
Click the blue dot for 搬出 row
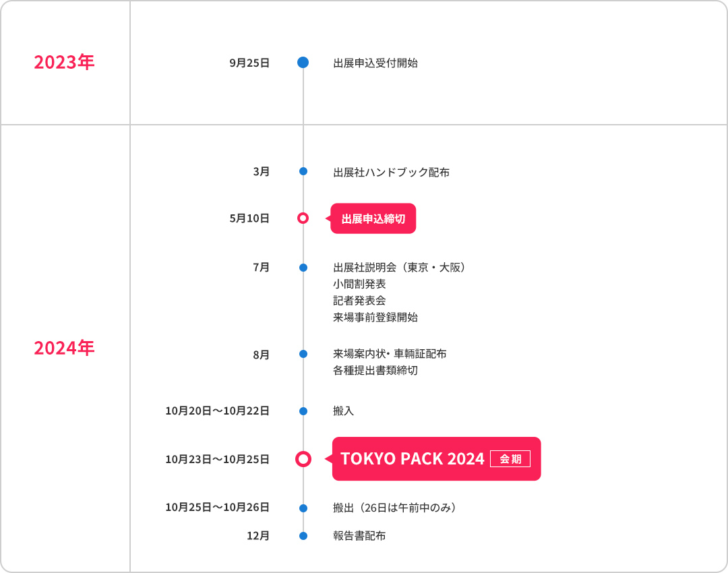(x=303, y=508)
